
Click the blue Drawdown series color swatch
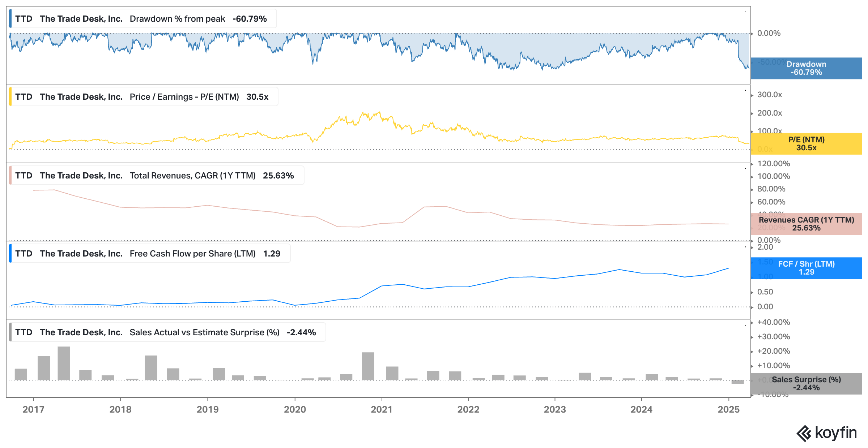(x=10, y=19)
